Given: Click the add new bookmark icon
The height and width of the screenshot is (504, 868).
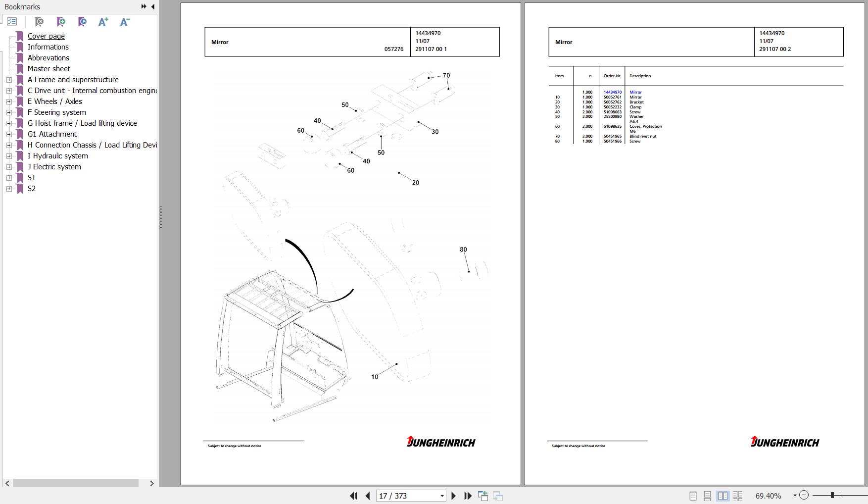Looking at the screenshot, I should coord(61,22).
